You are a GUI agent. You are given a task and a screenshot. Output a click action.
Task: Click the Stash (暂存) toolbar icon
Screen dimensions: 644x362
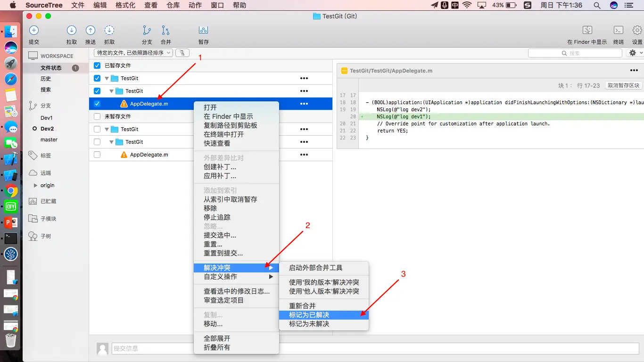pos(204,31)
